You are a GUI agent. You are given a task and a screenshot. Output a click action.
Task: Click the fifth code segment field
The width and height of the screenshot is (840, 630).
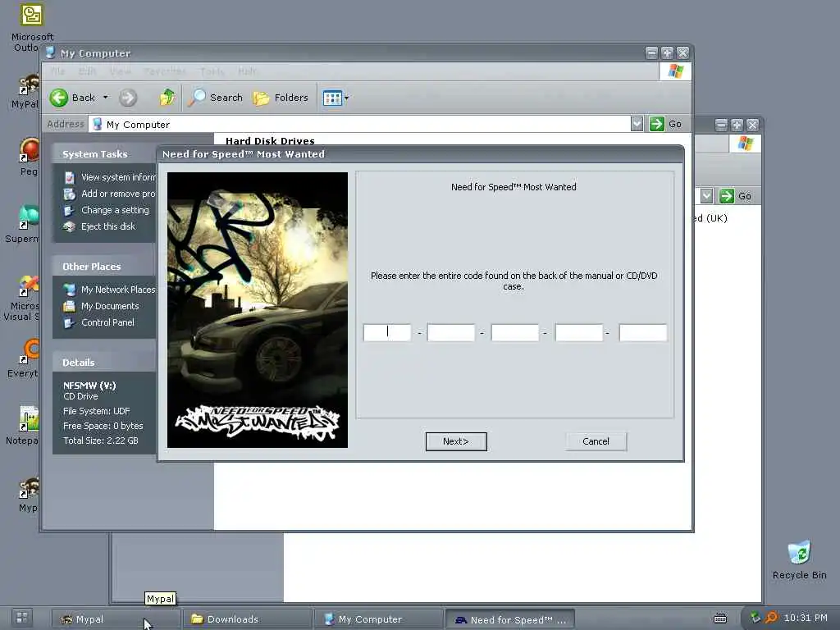point(643,333)
